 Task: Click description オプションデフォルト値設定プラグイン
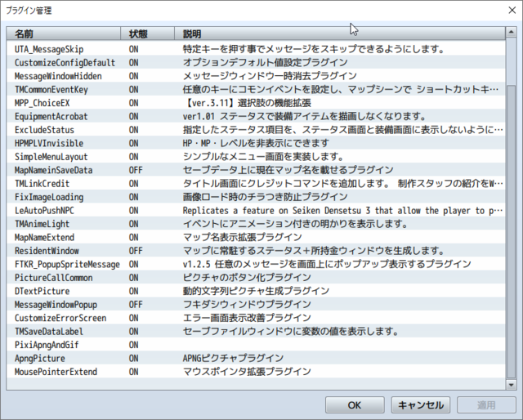(x=265, y=63)
